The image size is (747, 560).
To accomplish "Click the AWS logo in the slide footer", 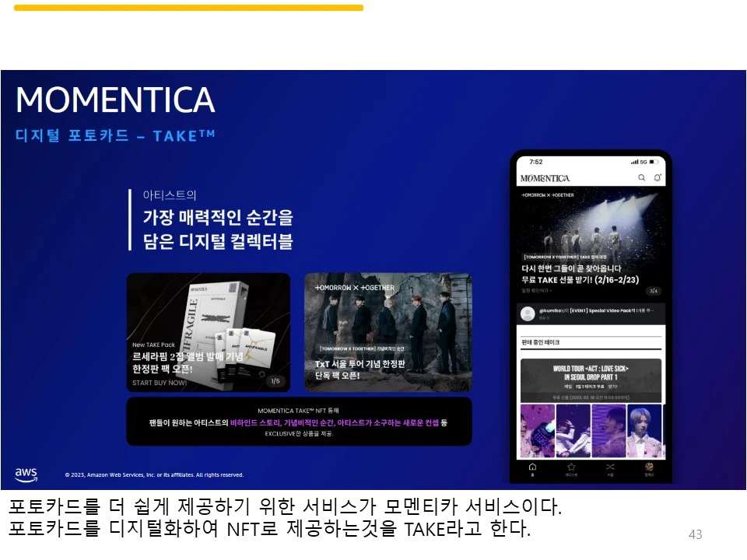I will click(x=26, y=474).
